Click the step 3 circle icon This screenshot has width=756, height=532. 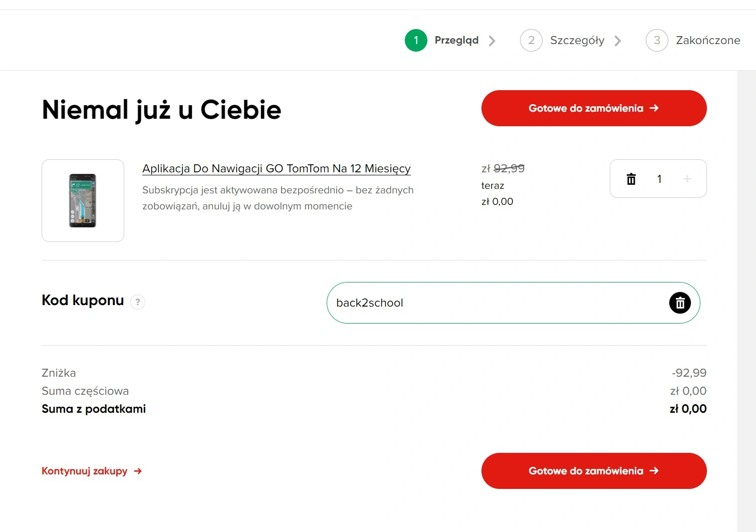click(x=657, y=40)
